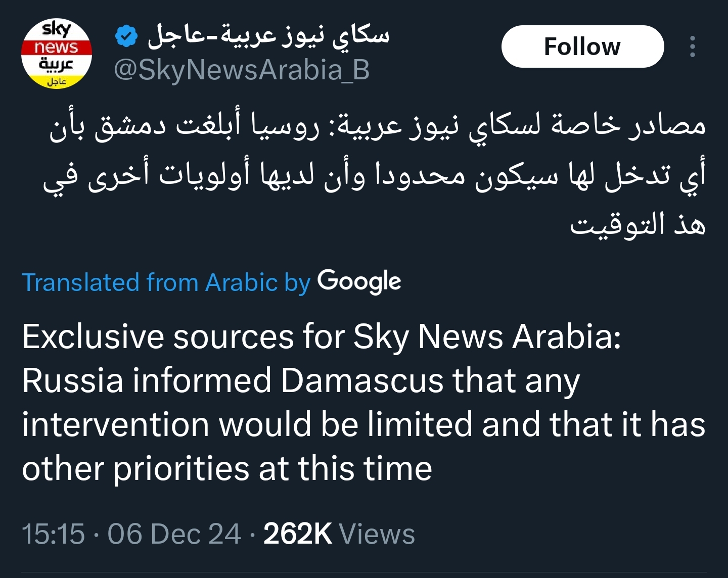Click the last short Arabic text line

tap(638, 224)
